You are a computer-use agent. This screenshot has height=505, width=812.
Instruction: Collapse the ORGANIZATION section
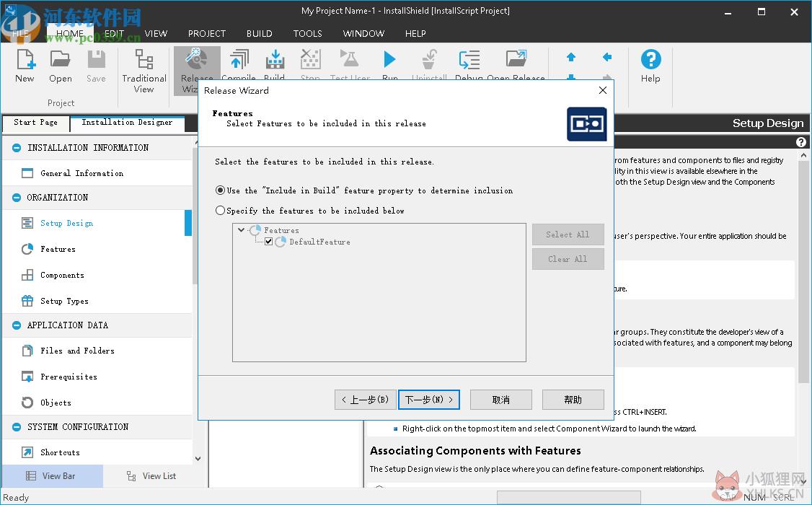[x=17, y=198]
